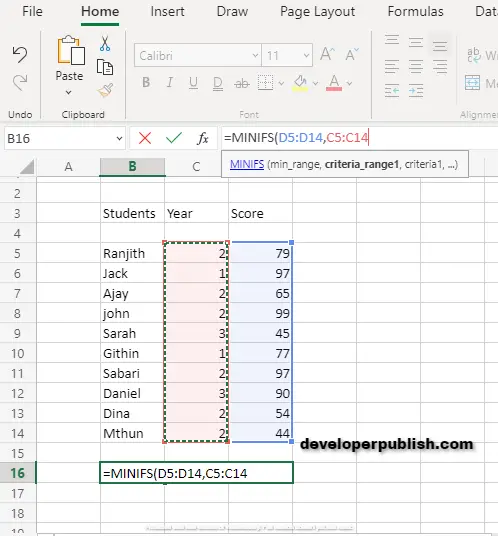Confirm formula with green checkmark
Viewport: 498px width, 536px height.
174,138
